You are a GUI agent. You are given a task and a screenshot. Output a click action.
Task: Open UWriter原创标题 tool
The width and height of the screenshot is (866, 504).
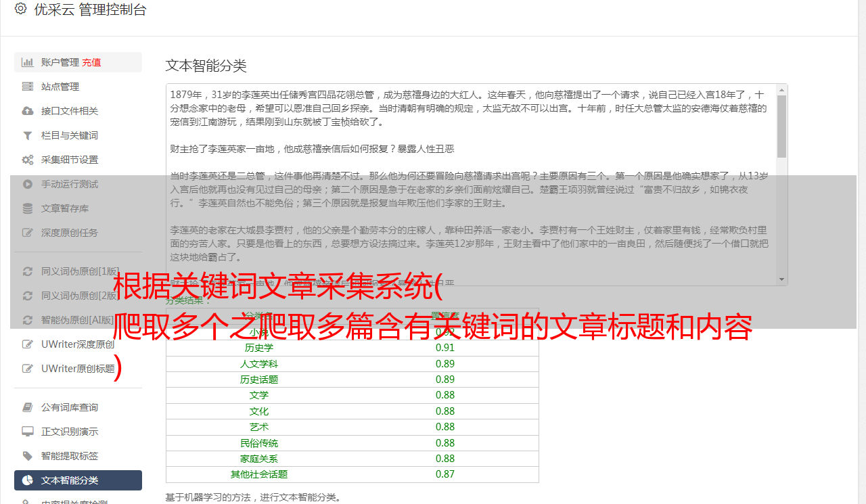click(78, 369)
